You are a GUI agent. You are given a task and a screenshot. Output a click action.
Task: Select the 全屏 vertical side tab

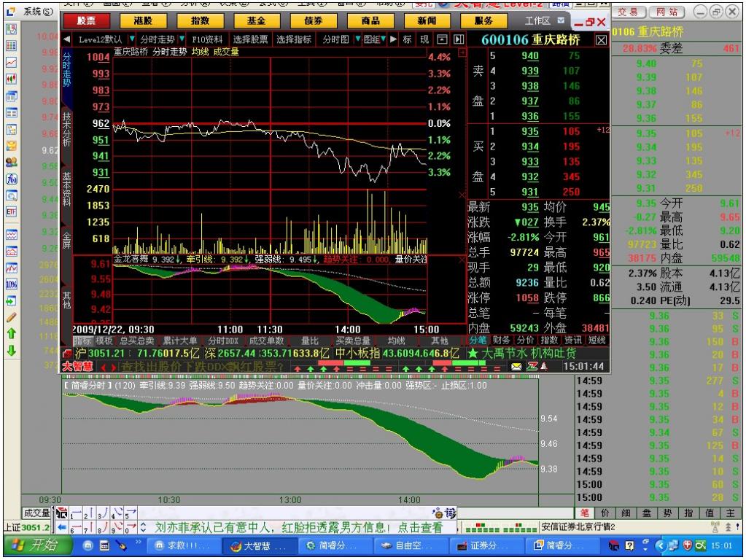[x=66, y=241]
